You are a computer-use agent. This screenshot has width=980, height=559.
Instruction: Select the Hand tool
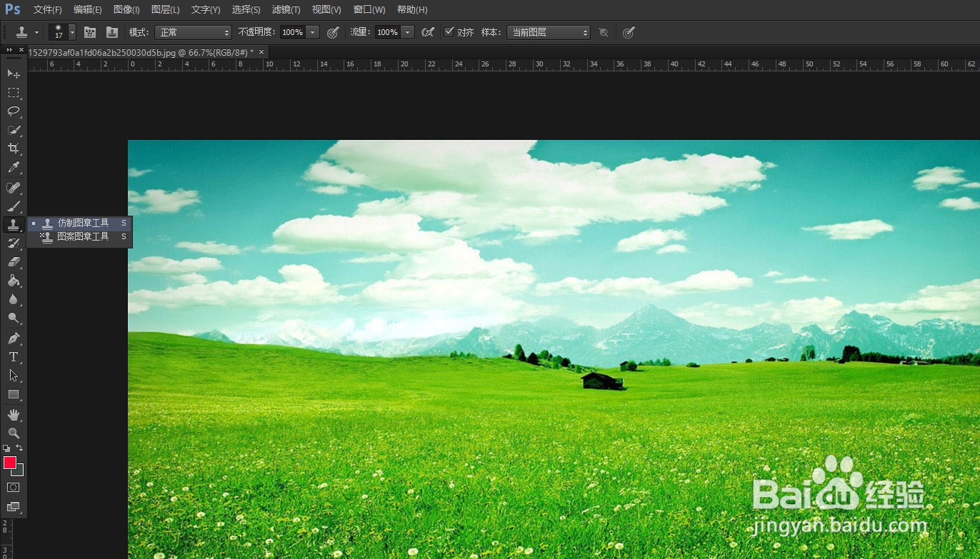click(x=13, y=414)
